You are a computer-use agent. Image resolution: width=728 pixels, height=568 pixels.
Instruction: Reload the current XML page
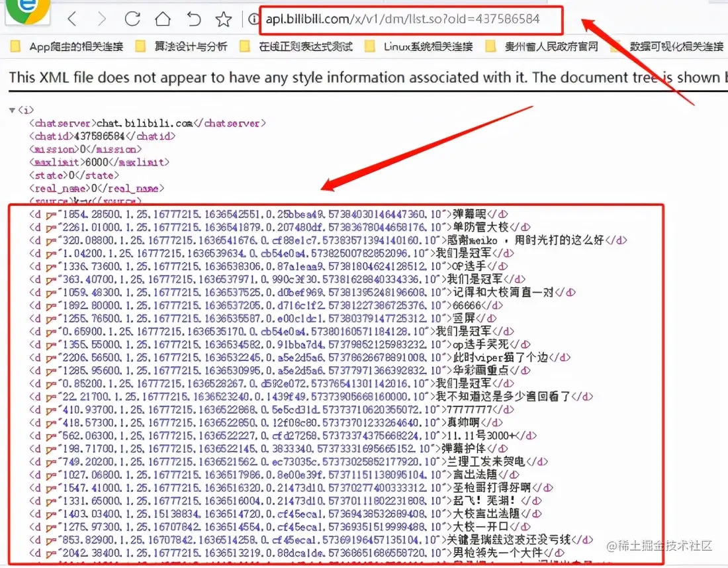point(132,19)
